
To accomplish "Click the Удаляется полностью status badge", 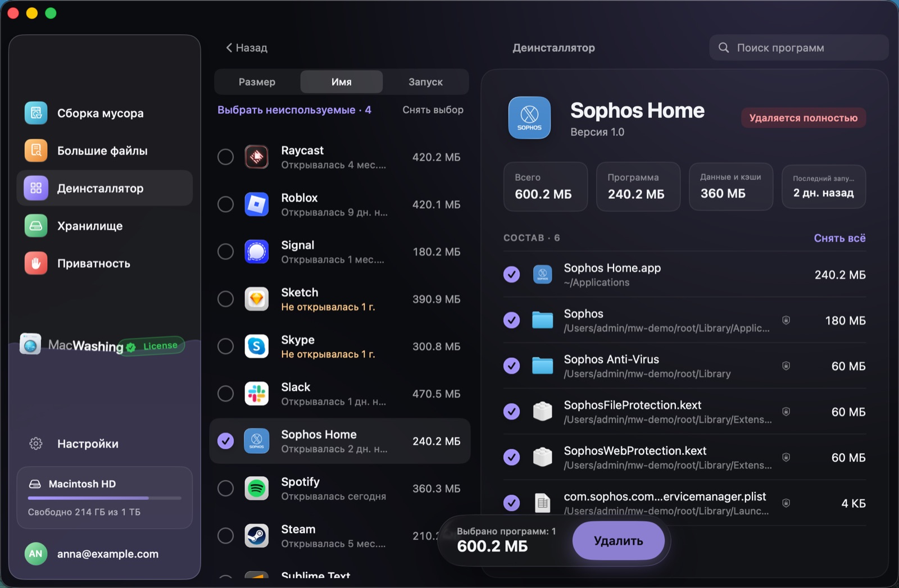I will tap(803, 118).
